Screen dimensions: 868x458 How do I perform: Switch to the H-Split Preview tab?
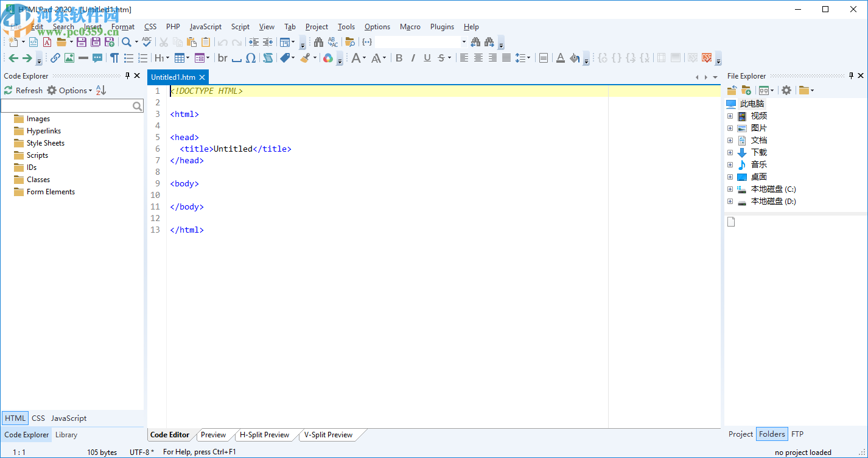(264, 435)
